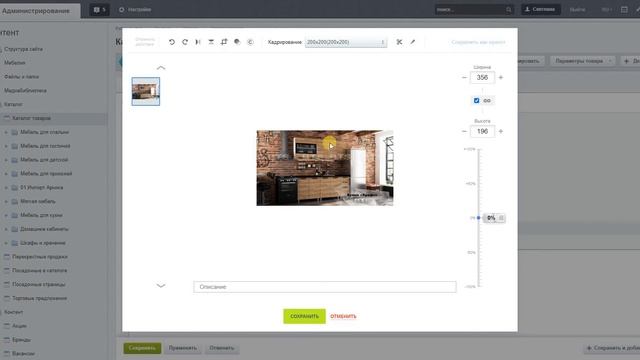Screen dimensions: 640x360
Task: Expand the Мебель для спальни folder
Action: pos(6,132)
